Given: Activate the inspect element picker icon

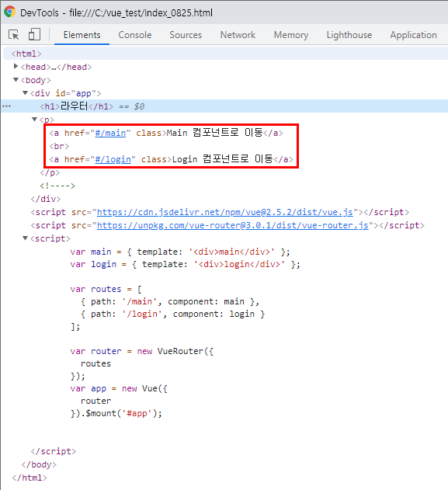Looking at the screenshot, I should (14, 35).
